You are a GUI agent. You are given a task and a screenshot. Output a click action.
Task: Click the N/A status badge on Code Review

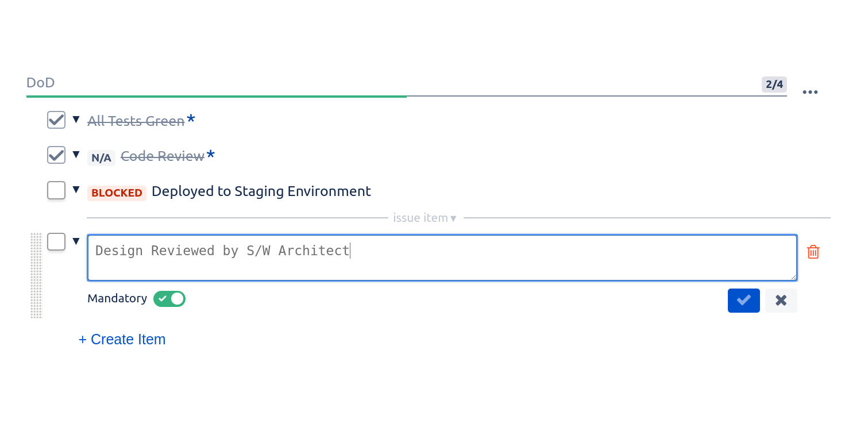[x=101, y=157]
